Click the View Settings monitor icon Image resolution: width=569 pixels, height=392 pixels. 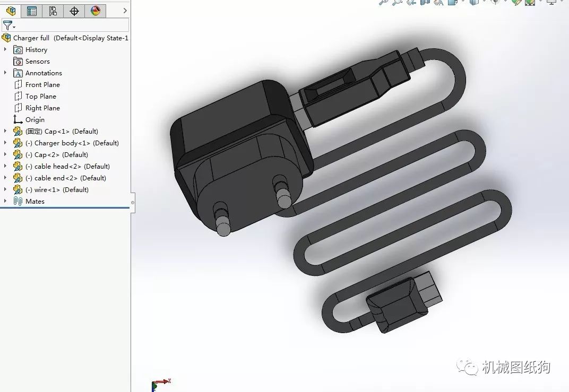[552, 2]
